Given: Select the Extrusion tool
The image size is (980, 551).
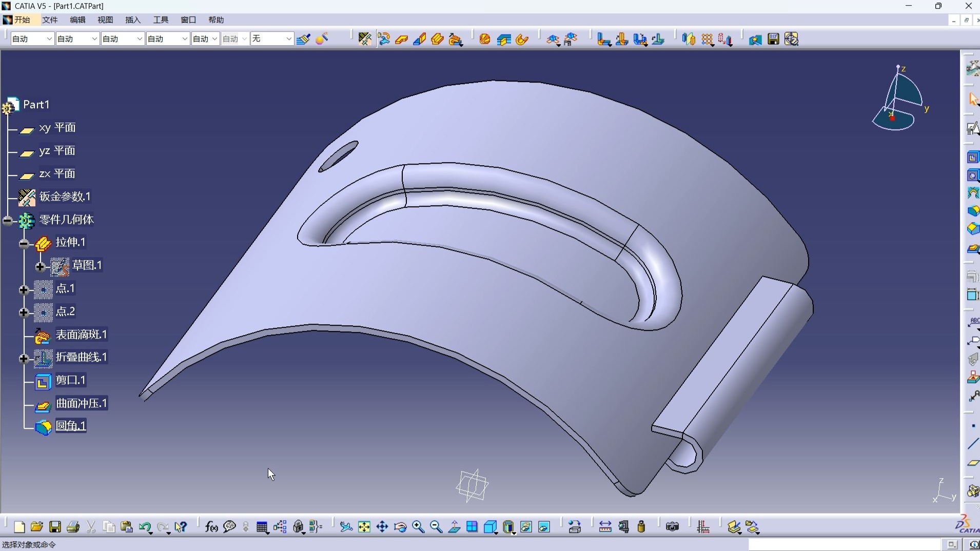Looking at the screenshot, I should point(438,39).
